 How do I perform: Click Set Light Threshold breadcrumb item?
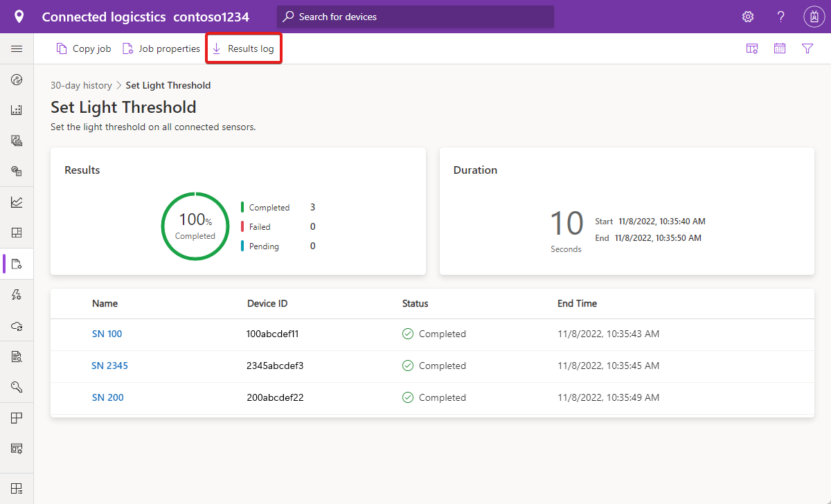168,85
